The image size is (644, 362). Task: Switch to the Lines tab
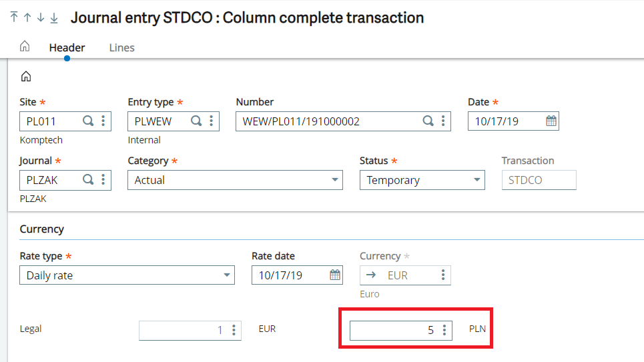(x=121, y=47)
